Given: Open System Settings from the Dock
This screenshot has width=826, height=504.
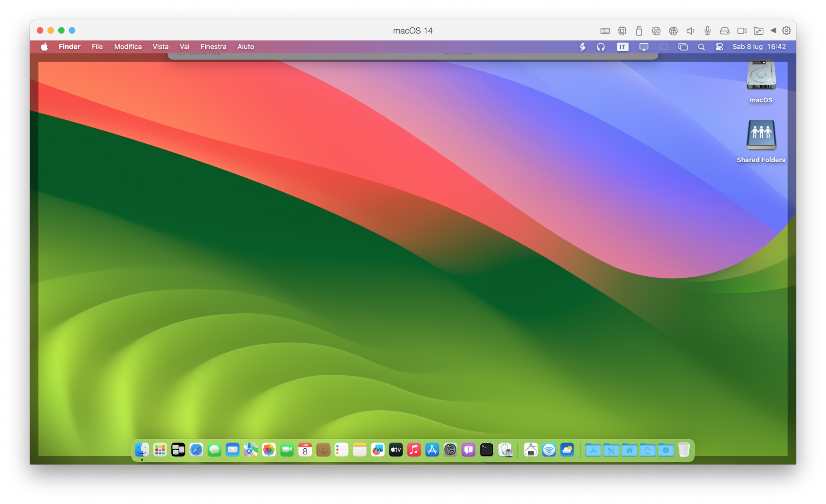Looking at the screenshot, I should point(450,450).
